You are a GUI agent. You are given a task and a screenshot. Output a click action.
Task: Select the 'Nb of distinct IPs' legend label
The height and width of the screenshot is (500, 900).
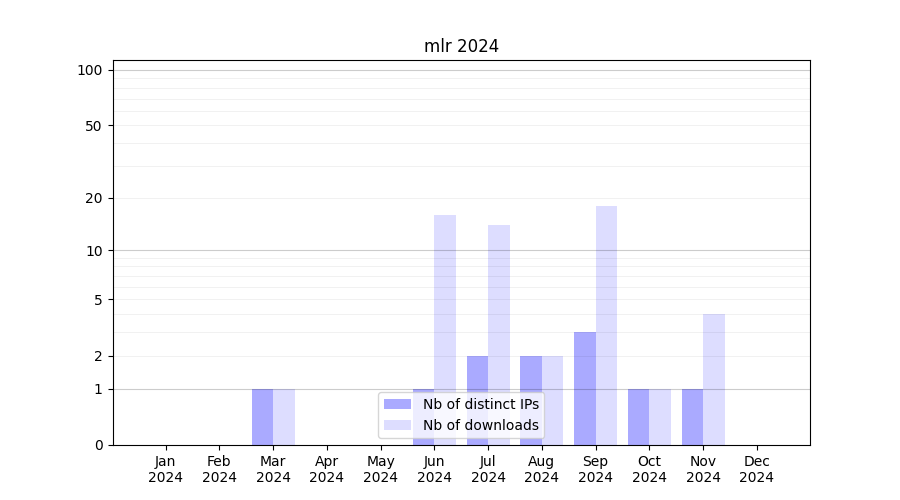pos(480,404)
